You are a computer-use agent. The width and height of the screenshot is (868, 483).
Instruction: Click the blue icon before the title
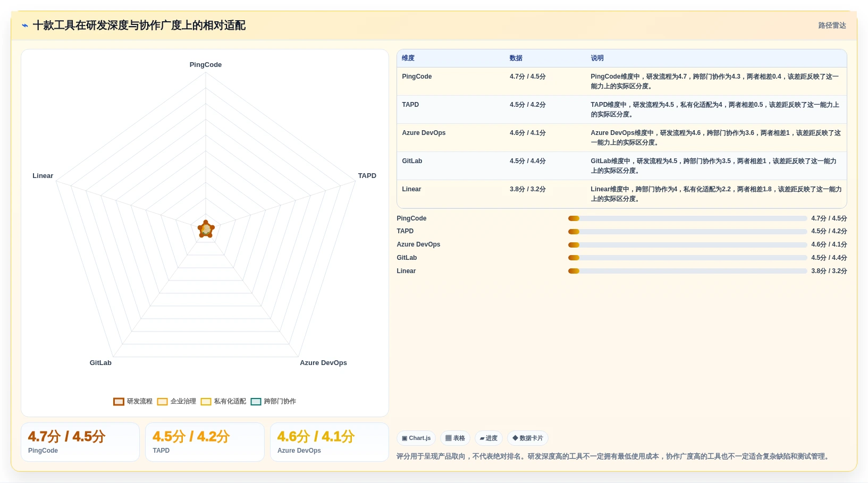pos(24,26)
